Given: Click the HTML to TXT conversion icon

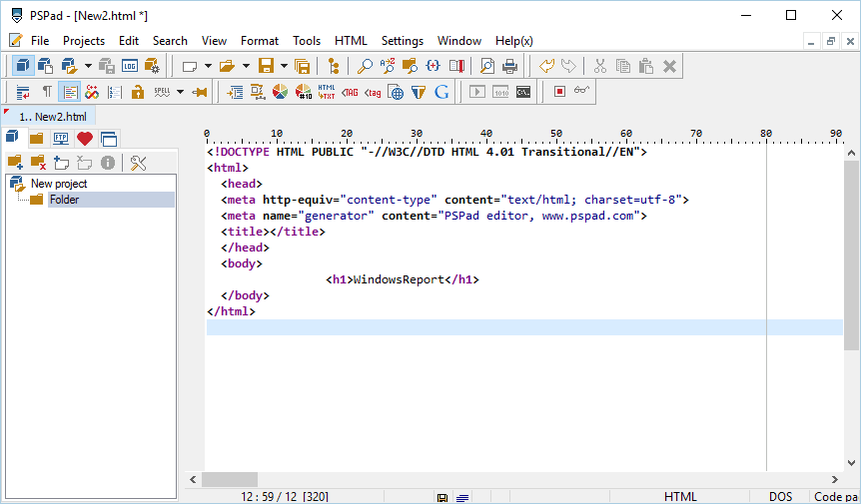Looking at the screenshot, I should coord(327,92).
